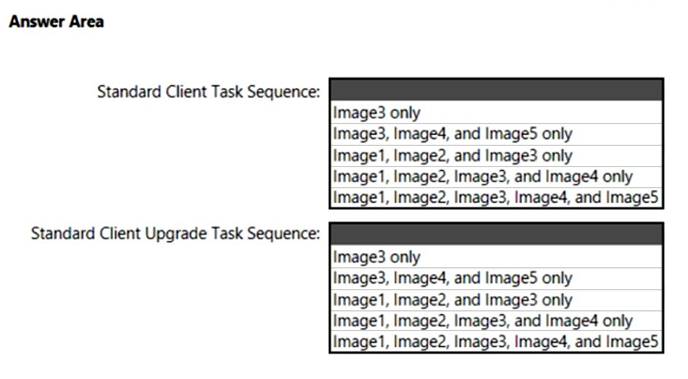Click the 'Standard Client Task Sequence:' label
The height and width of the screenshot is (379, 688).
click(208, 92)
